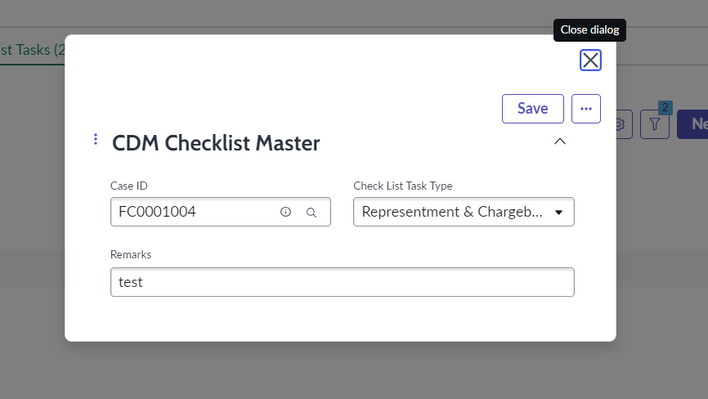The image size is (708, 399).
Task: Click the CDM Checklist Master heading
Action: coord(216,143)
